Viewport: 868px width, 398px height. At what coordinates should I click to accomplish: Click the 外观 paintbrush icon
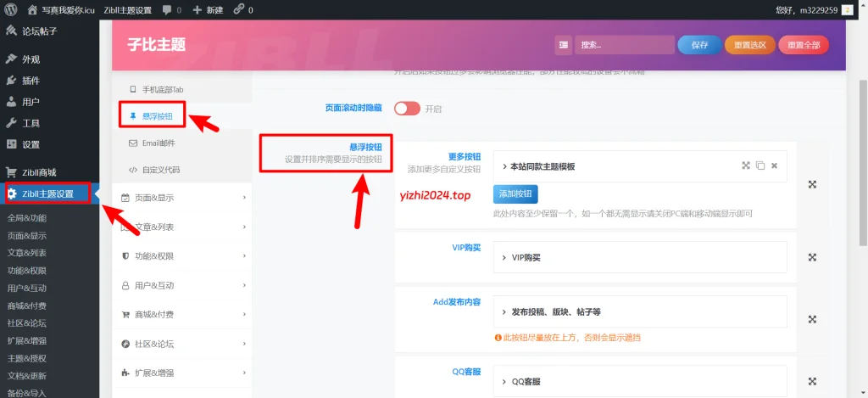click(x=11, y=59)
